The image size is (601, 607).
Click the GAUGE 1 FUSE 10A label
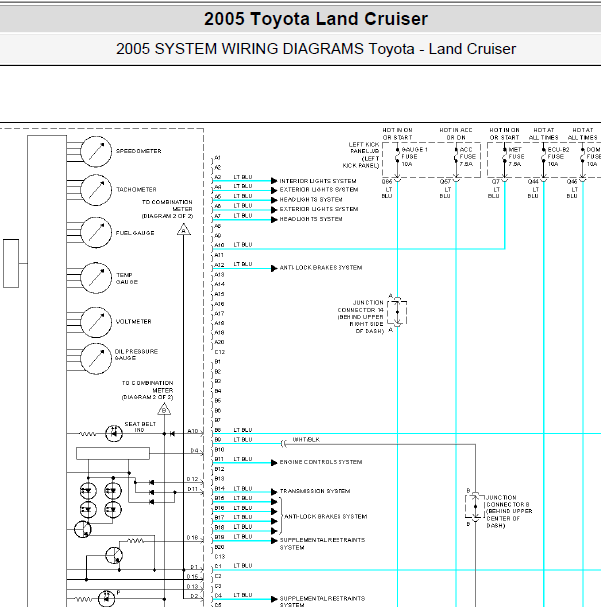coord(414,157)
